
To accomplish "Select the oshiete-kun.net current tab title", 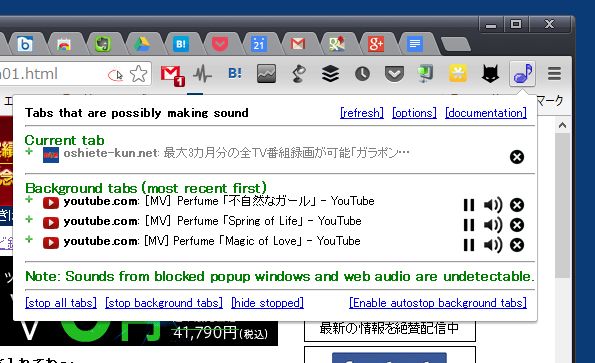I will click(236, 153).
